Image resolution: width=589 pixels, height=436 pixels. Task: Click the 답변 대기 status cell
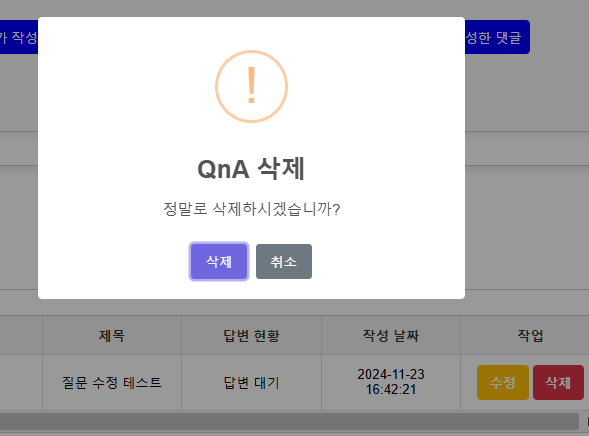pyautogui.click(x=251, y=383)
